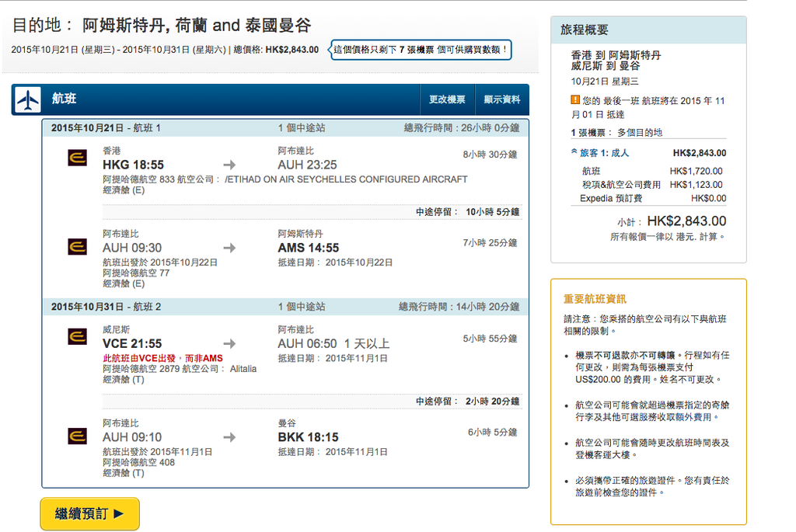Open the 額外費用 link
Screen dimensions: 796x532
(x=693, y=417)
